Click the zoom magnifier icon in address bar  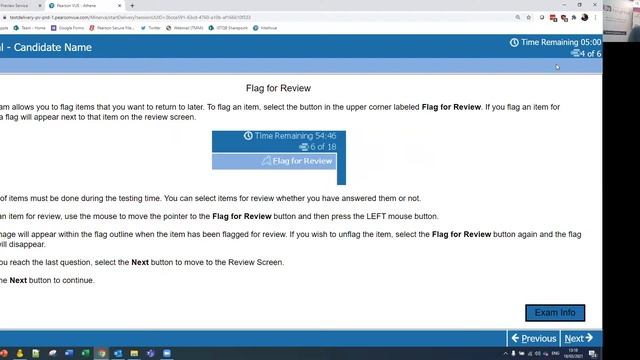[x=518, y=18]
